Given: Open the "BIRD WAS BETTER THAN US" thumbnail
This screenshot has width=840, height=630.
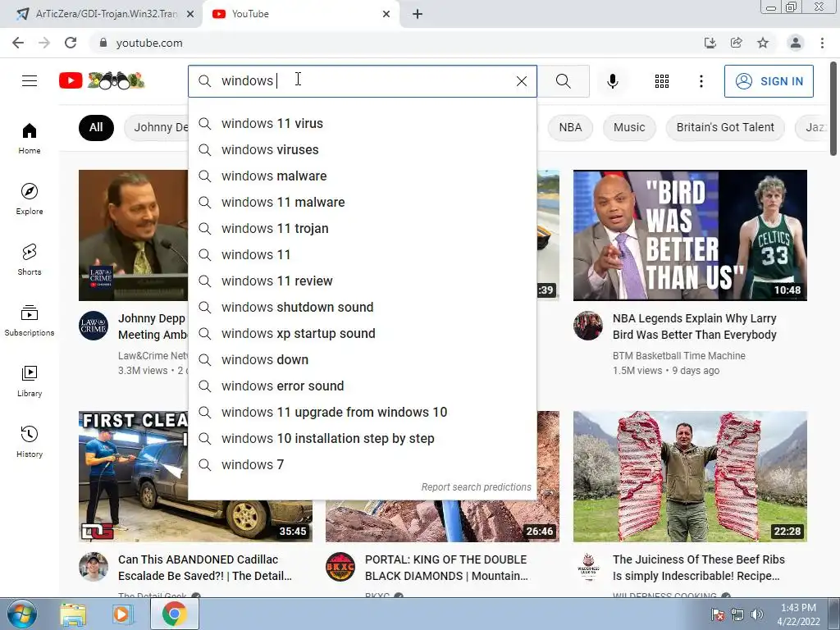Looking at the screenshot, I should (690, 235).
